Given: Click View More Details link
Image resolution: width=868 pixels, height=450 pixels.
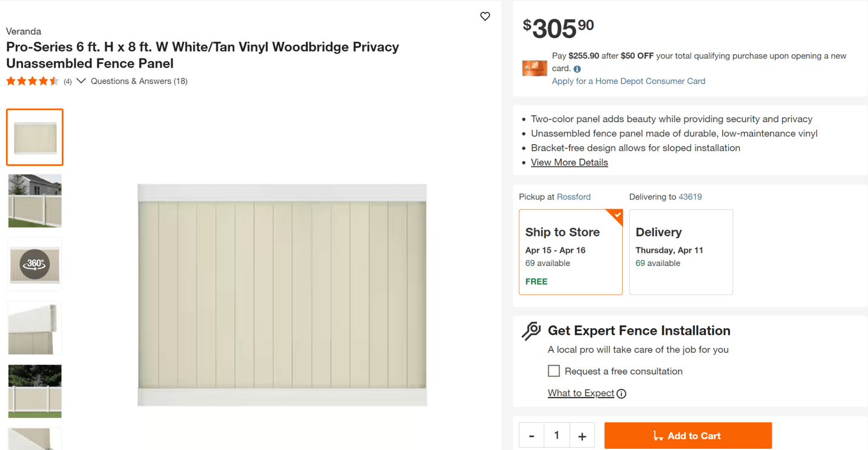Looking at the screenshot, I should (569, 162).
